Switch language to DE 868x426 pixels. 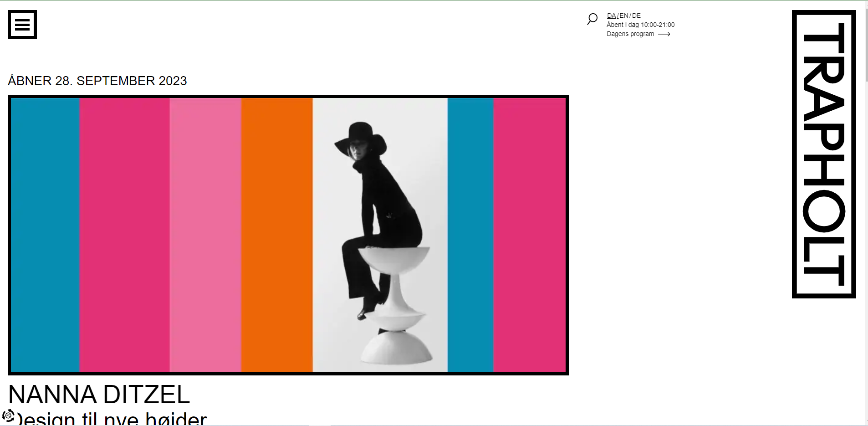tap(636, 15)
